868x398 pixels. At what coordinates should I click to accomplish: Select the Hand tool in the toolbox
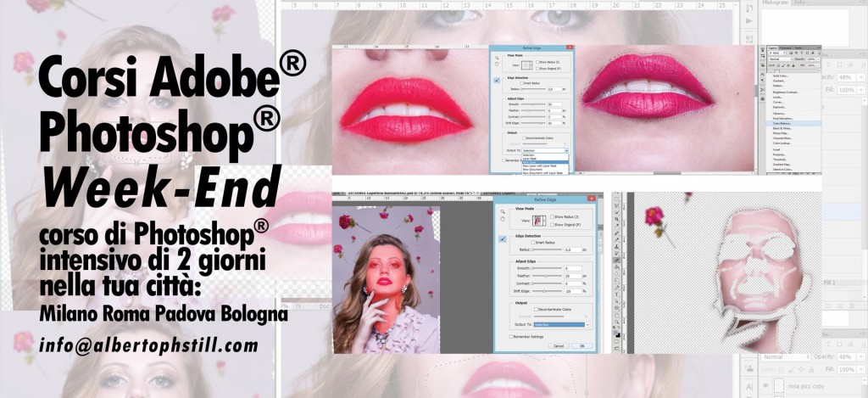point(617,316)
